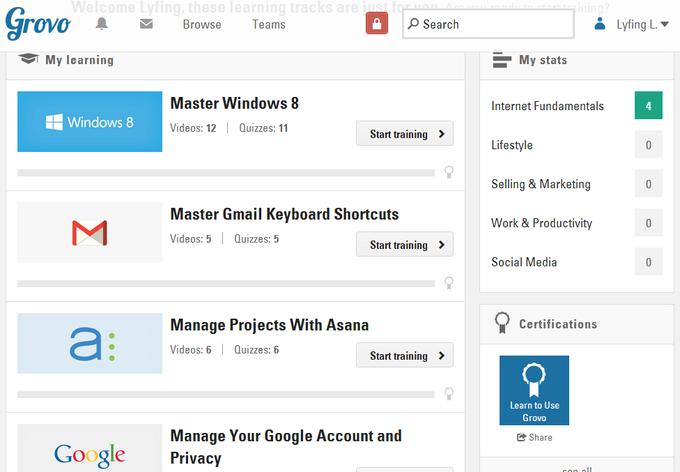Open the Master Windows 8 title
The height and width of the screenshot is (472, 680).
tap(235, 103)
